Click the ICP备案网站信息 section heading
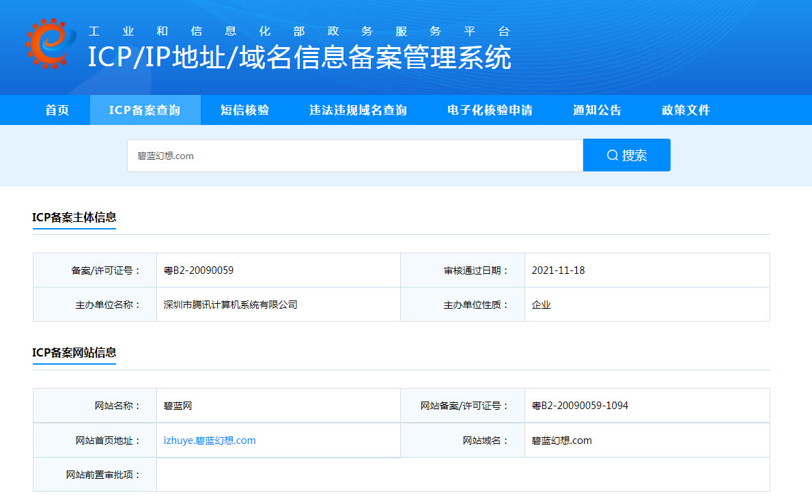This screenshot has width=812, height=504. (74, 354)
